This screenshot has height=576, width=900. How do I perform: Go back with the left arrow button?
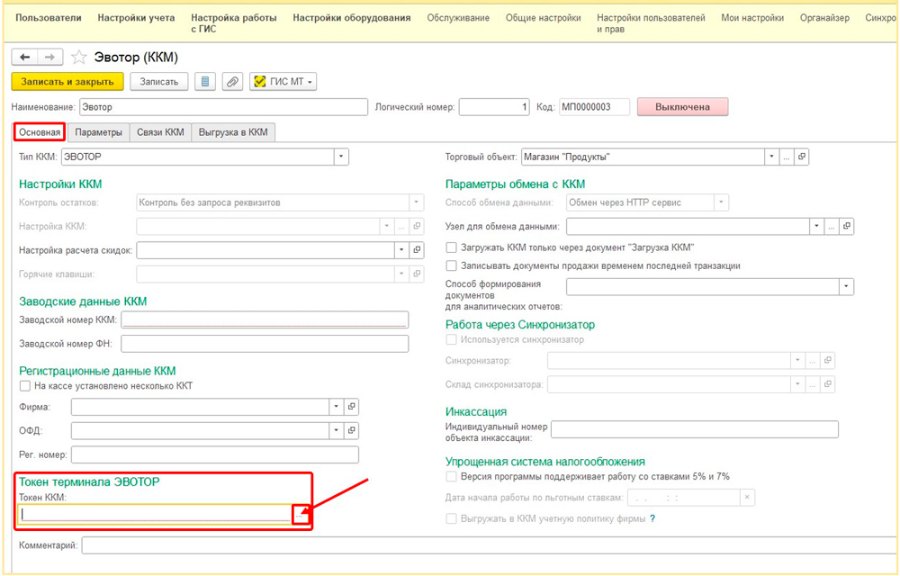[25, 57]
